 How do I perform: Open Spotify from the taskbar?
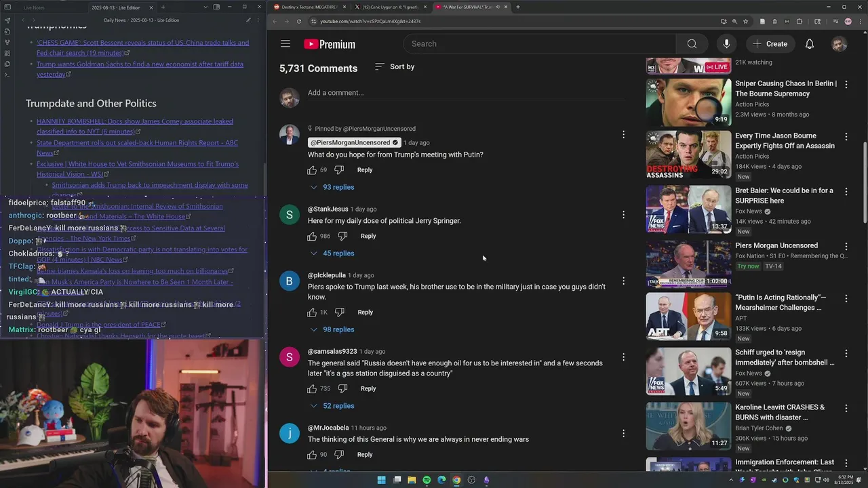click(427, 480)
